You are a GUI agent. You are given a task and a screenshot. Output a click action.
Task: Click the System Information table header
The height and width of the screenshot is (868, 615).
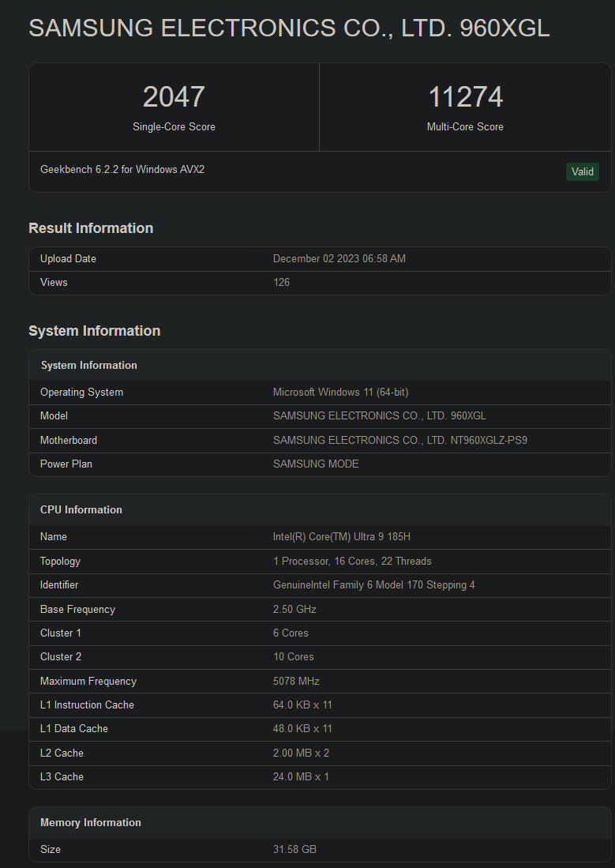[x=89, y=366]
